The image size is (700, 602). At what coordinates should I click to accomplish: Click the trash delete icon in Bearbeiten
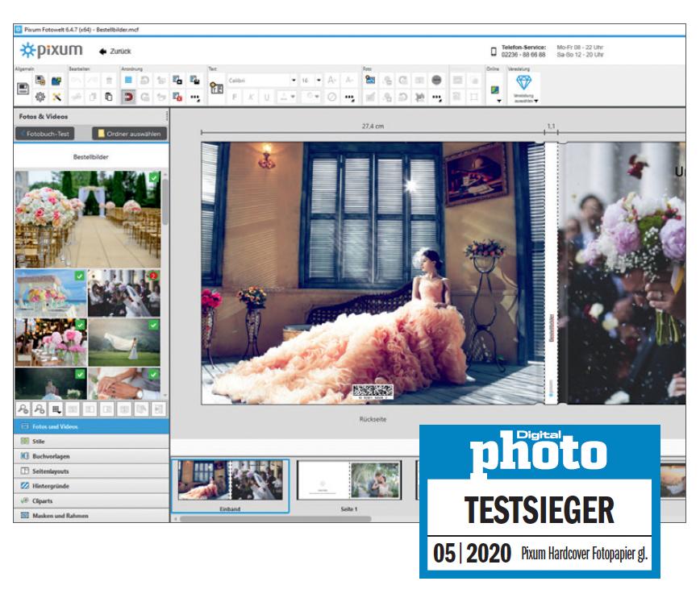pyautogui.click(x=109, y=81)
